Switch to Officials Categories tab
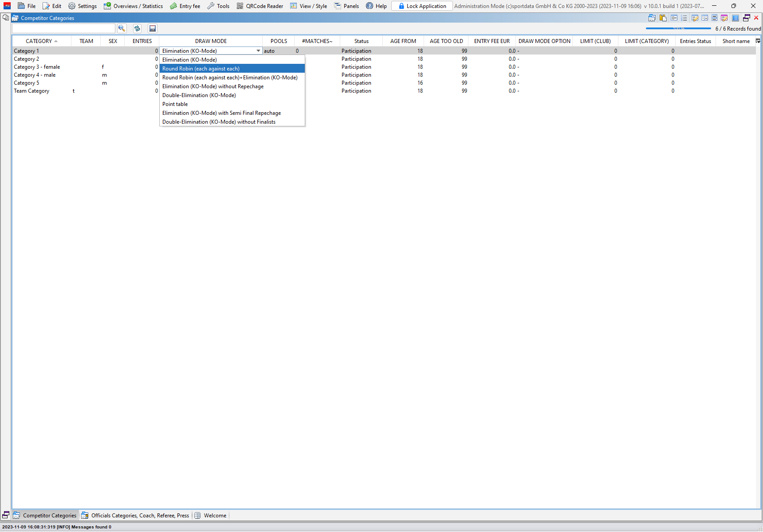 click(x=140, y=515)
